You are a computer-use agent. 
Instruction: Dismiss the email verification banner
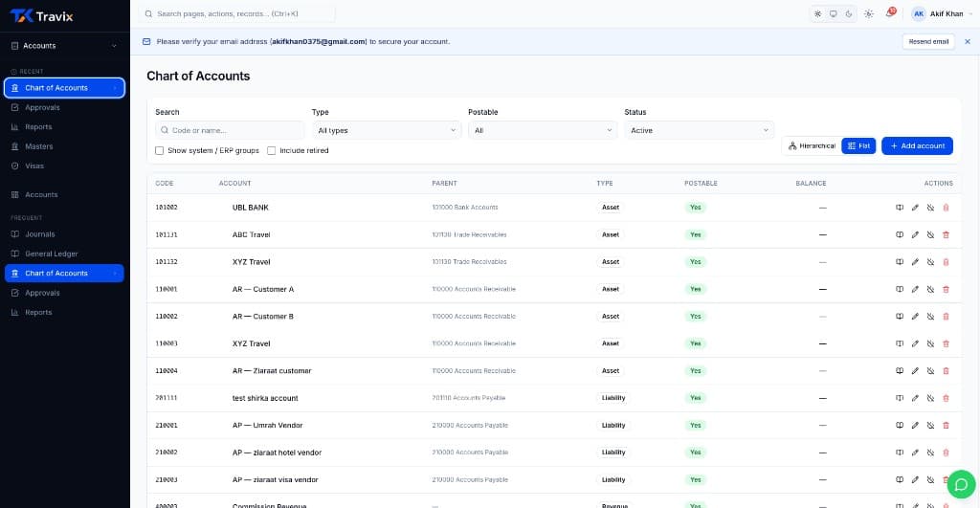(x=968, y=42)
